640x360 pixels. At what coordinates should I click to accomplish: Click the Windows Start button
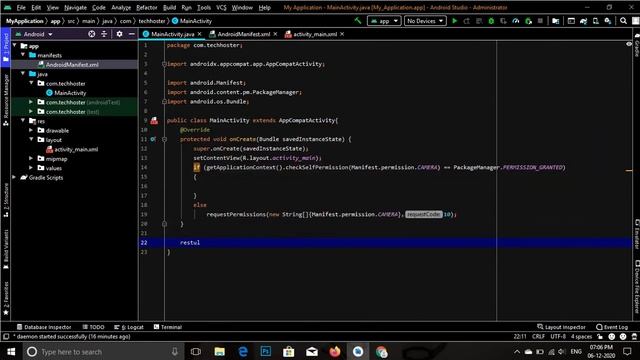pos(11,351)
